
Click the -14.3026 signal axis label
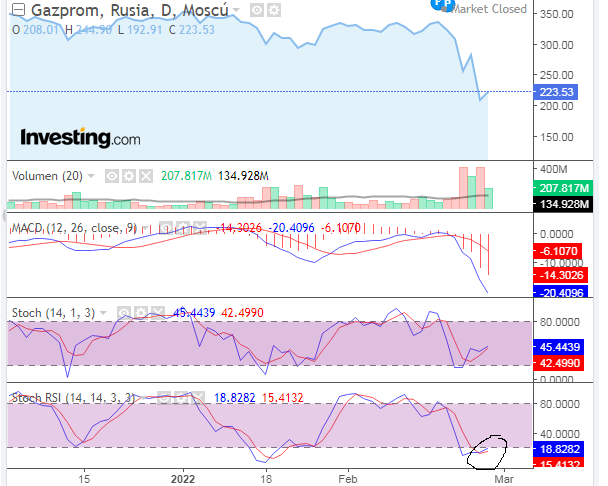pos(561,275)
